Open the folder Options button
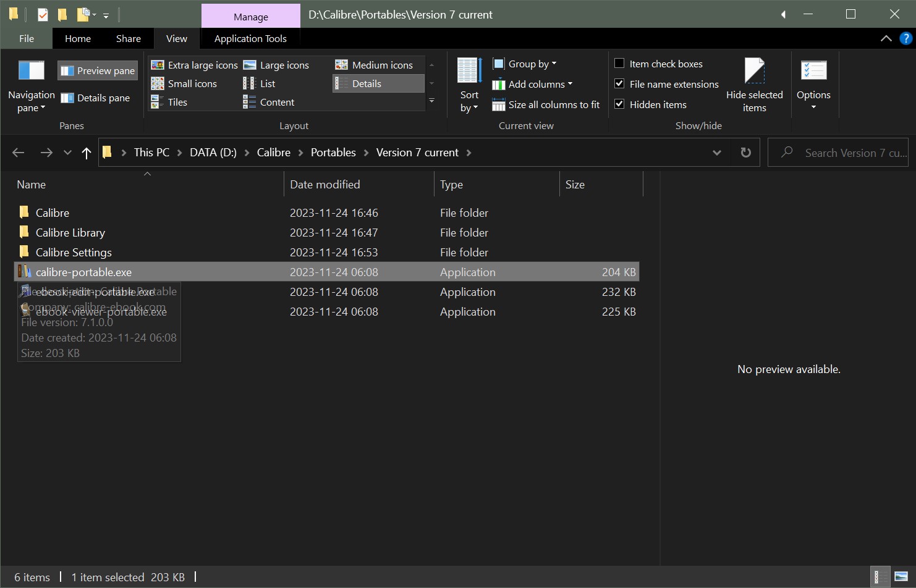The height and width of the screenshot is (588, 916). 813,85
